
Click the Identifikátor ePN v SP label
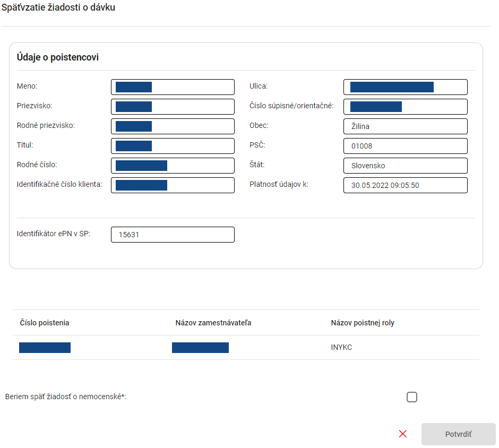[x=54, y=234]
